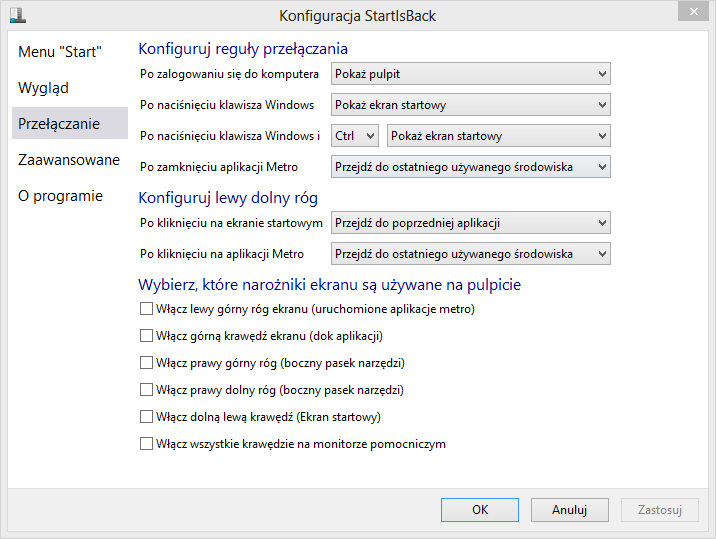Click the StartIsBack app icon in title bar
Screen dimensions: 716x539
click(x=18, y=15)
